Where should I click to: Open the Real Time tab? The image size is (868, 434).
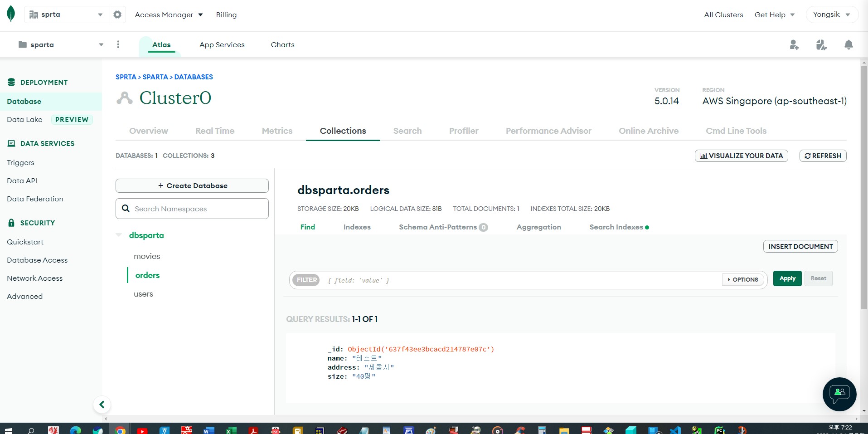click(215, 131)
